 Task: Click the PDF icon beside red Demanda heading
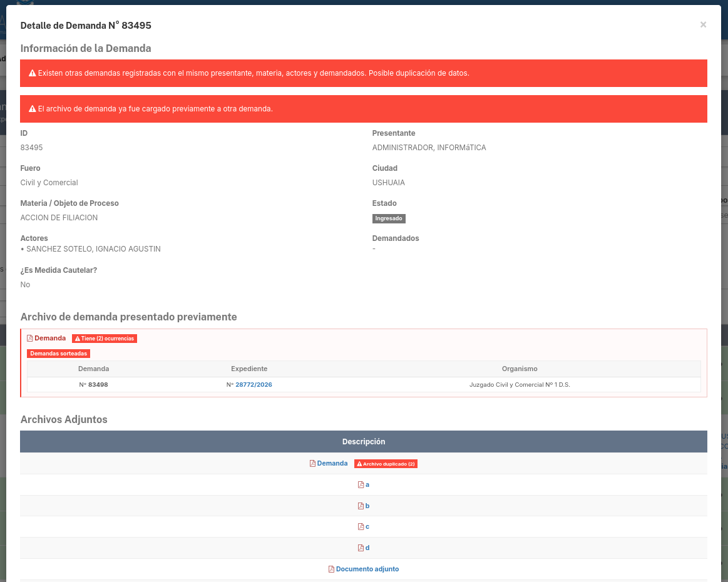click(29, 339)
